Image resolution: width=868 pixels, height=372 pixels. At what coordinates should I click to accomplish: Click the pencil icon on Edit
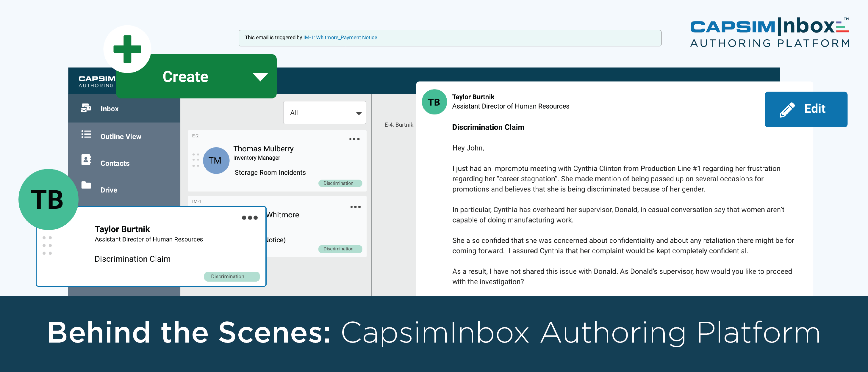[787, 110]
